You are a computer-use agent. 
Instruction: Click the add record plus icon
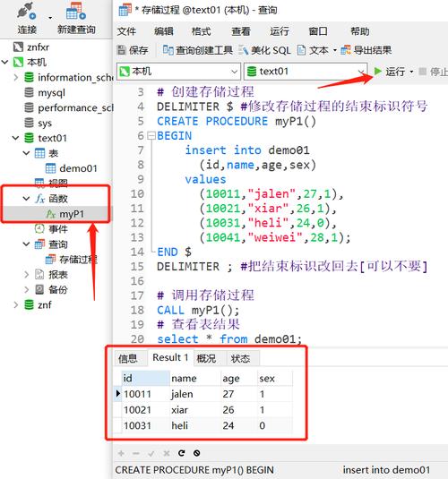click(121, 453)
